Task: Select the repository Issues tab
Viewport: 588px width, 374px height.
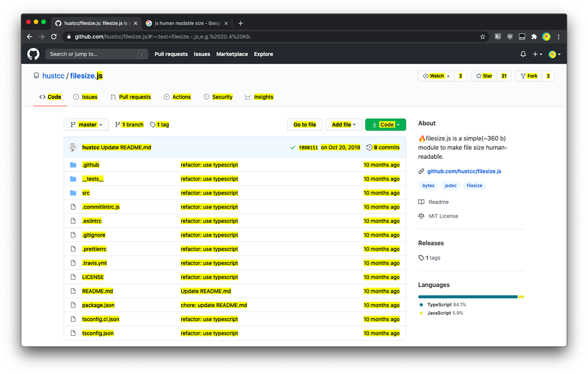Action: [x=85, y=97]
